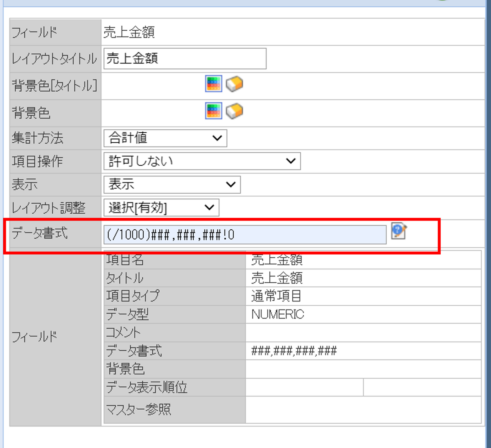Image resolution: width=491 pixels, height=448 pixels.
Task: Select the マスター参照 row label
Action: click(x=138, y=410)
